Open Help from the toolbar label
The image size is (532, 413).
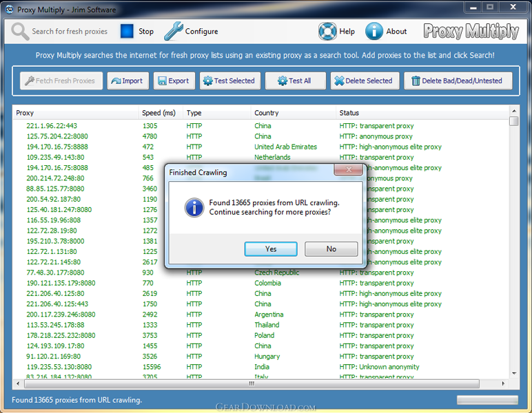[347, 31]
